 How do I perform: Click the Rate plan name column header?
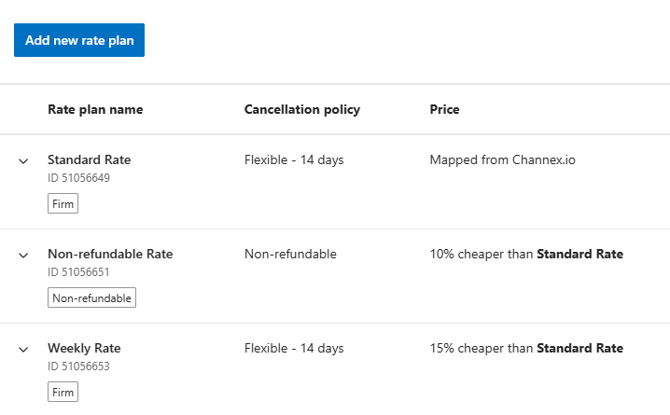coord(95,109)
